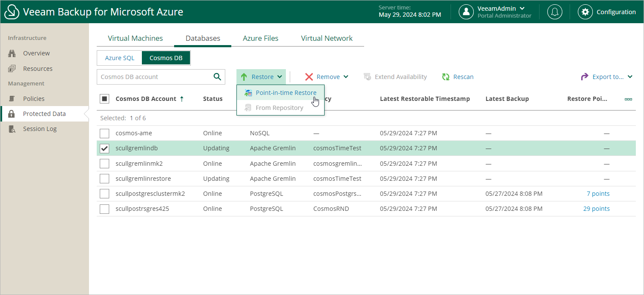Click the scullgremlinmk2 account name
This screenshot has width=644, height=295.
point(139,164)
